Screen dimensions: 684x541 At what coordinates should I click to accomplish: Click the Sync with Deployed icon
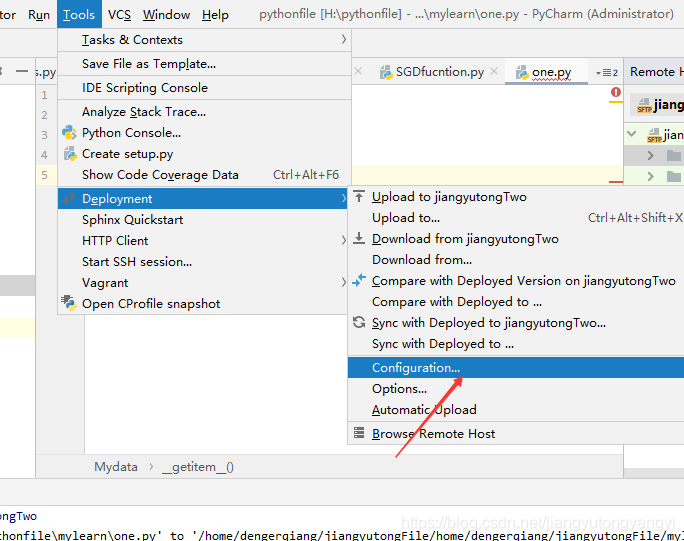(360, 323)
